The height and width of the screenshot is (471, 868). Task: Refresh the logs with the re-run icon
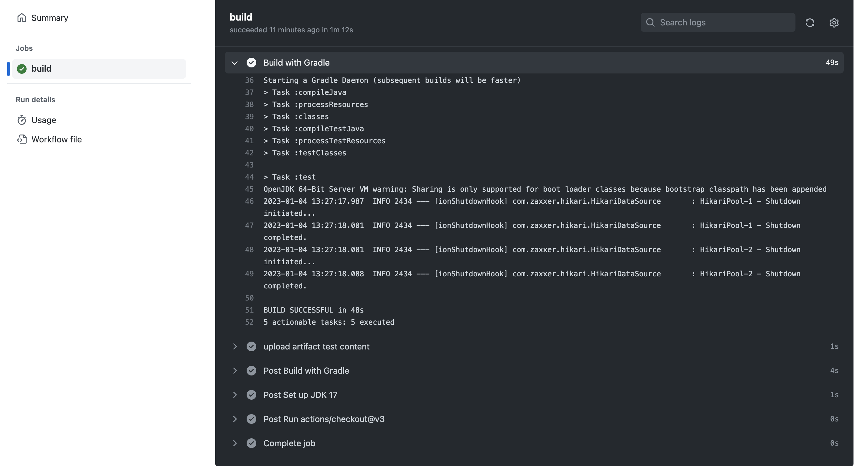tap(810, 22)
